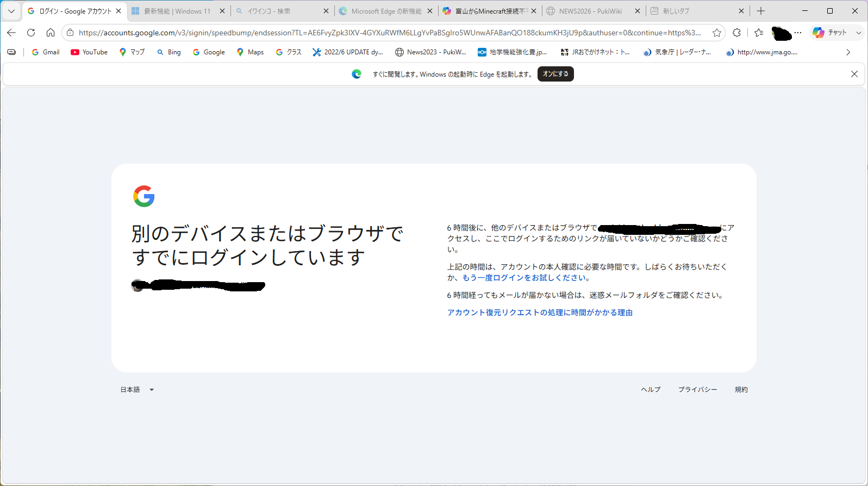Screen dimensions: 868x486
Task: Open アカウント復元リクエストの処理に時間がかかる理由 link
Action: (540, 313)
